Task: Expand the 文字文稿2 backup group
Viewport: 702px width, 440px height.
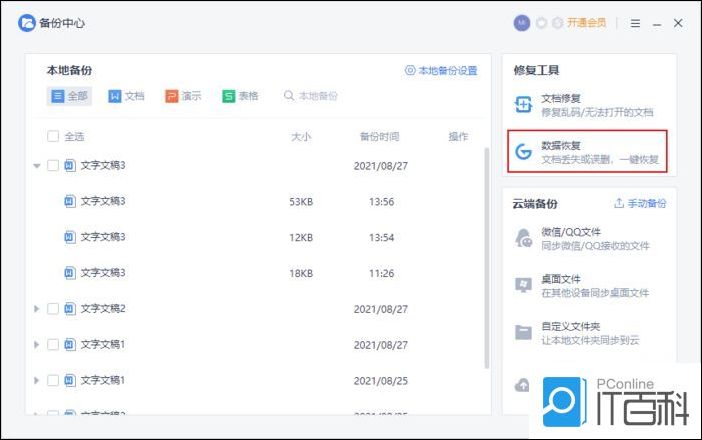Action: (x=37, y=309)
